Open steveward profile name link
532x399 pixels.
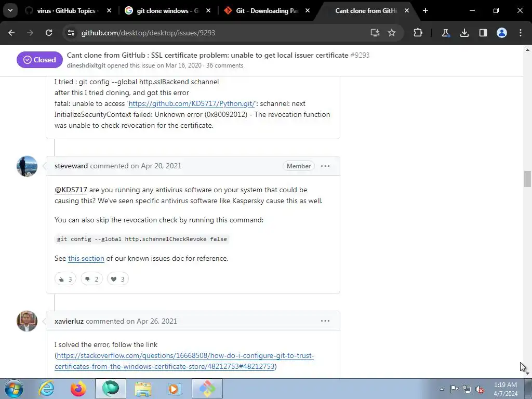click(x=71, y=166)
